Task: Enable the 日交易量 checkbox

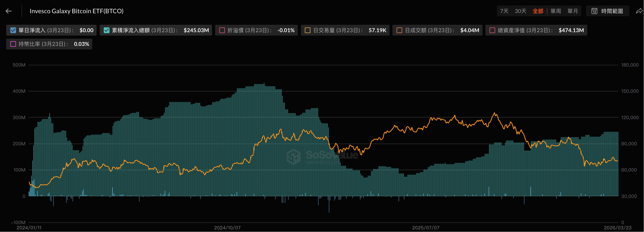Action: [x=308, y=30]
